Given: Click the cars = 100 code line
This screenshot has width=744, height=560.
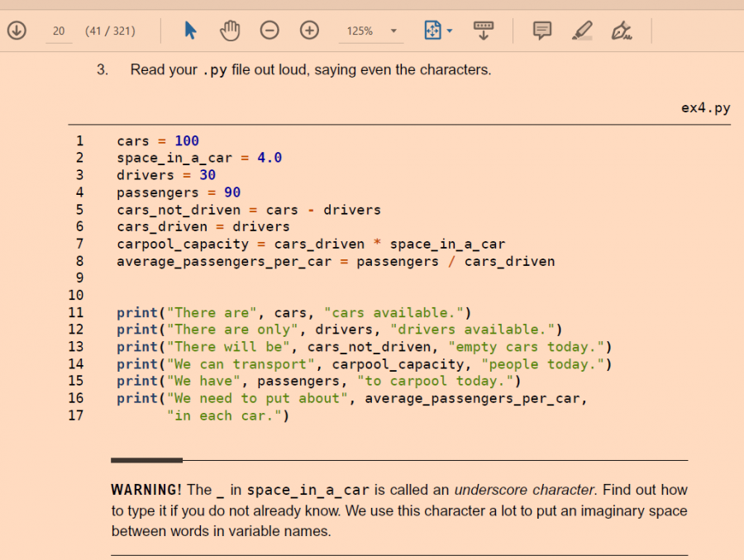Looking at the screenshot, I should tap(158, 141).
